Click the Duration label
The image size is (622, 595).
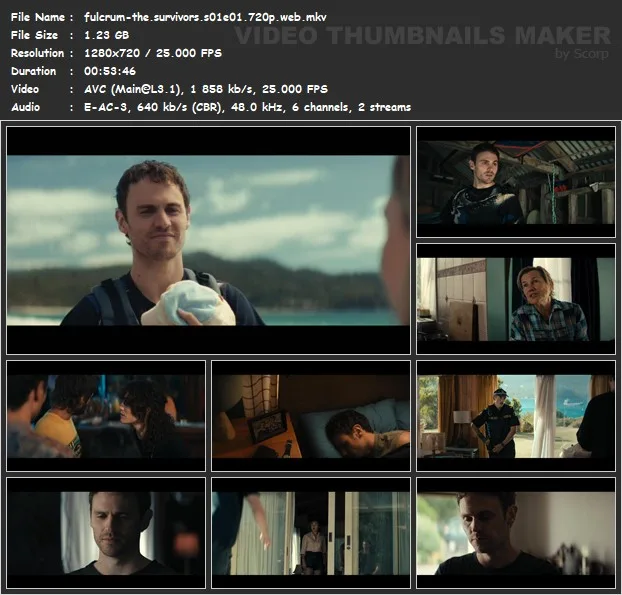tap(33, 71)
